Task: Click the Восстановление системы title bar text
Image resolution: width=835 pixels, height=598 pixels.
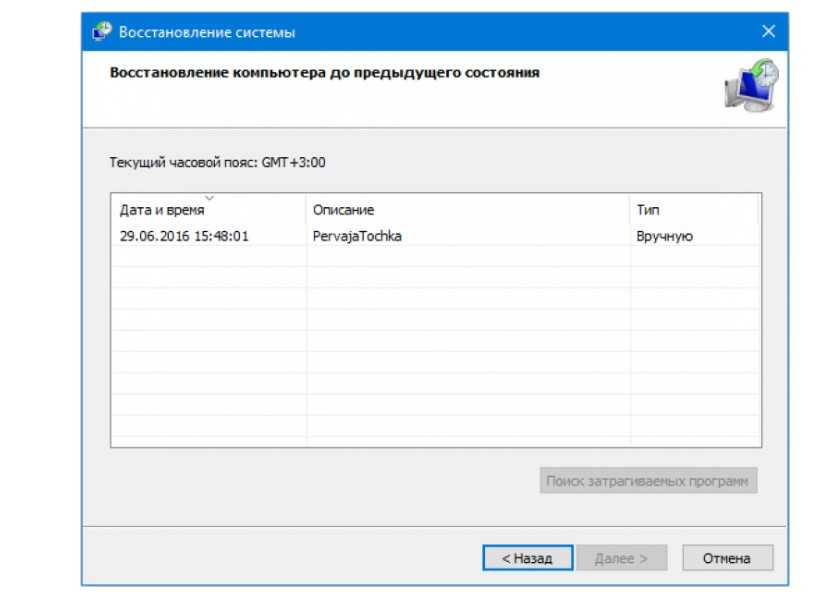Action: coord(207,32)
